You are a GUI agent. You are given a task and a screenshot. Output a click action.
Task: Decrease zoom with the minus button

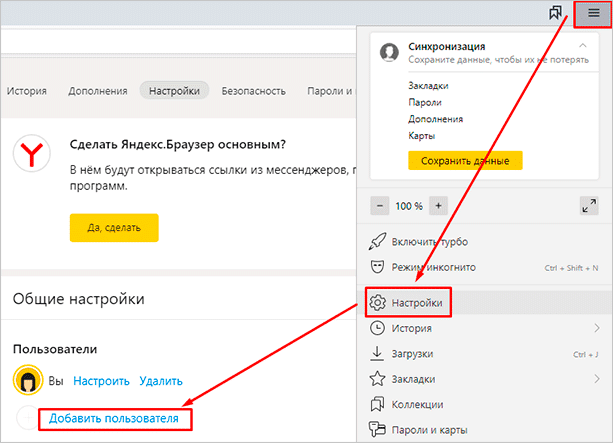380,205
